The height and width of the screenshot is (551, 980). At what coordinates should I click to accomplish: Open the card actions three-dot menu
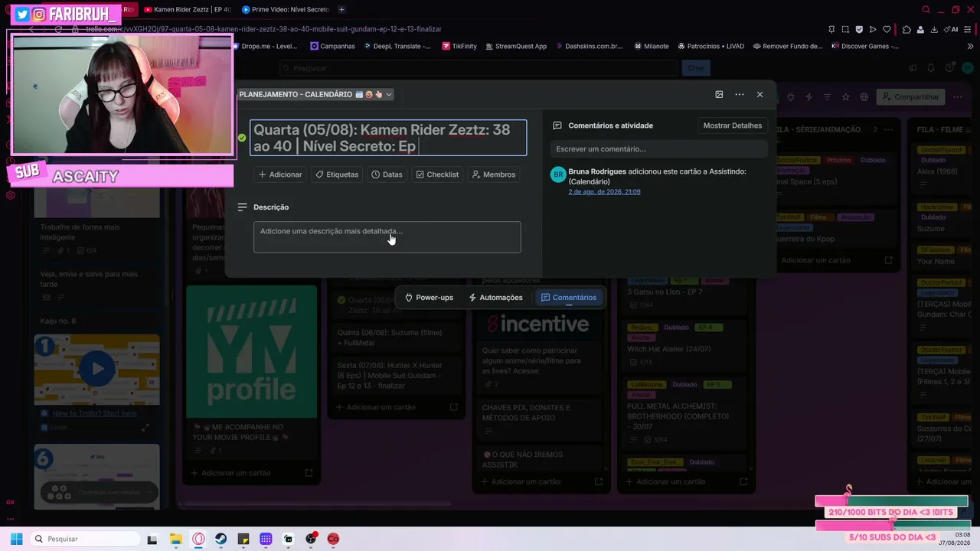click(x=740, y=94)
